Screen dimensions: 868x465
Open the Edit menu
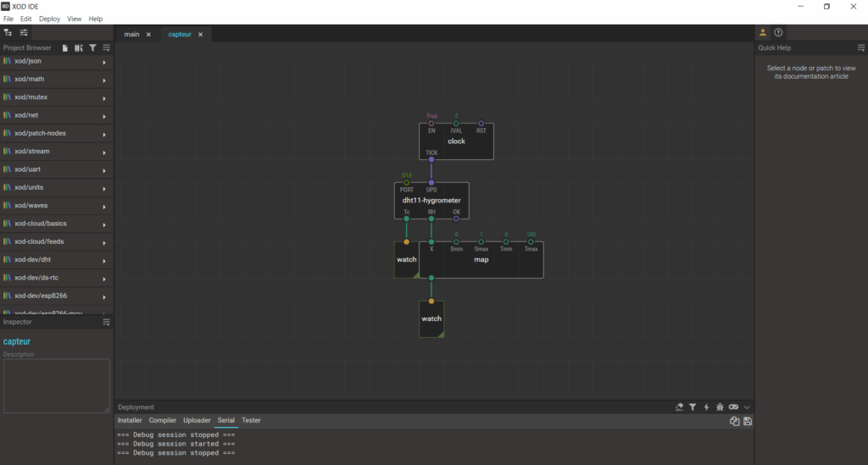[x=26, y=19]
